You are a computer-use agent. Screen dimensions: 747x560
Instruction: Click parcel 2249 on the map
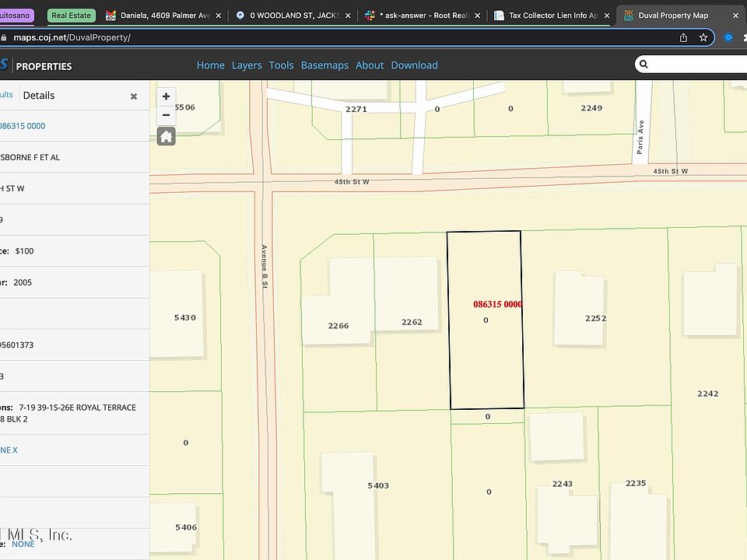coord(591,108)
